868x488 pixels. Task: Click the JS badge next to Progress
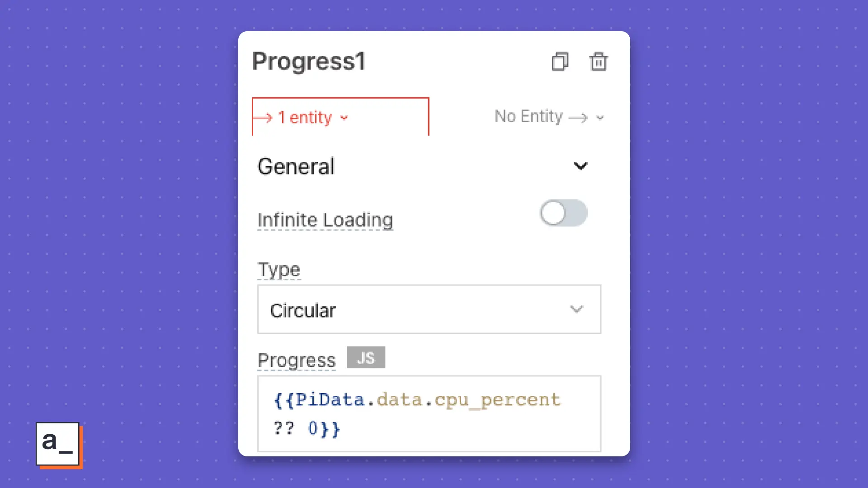pyautogui.click(x=366, y=357)
